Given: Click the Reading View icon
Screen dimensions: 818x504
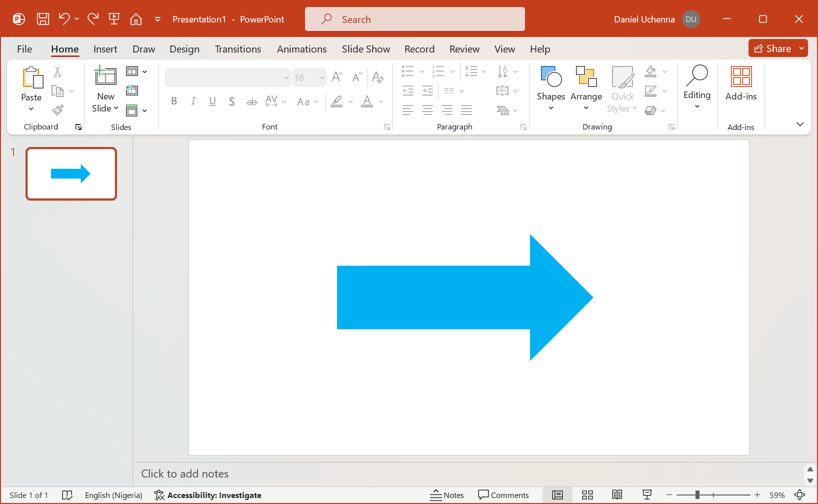Looking at the screenshot, I should [617, 495].
